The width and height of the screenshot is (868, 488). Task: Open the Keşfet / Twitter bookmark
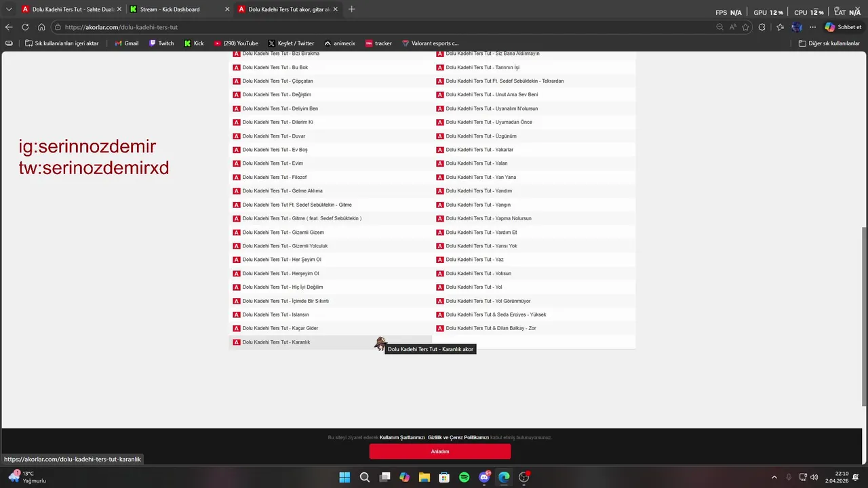pos(291,43)
